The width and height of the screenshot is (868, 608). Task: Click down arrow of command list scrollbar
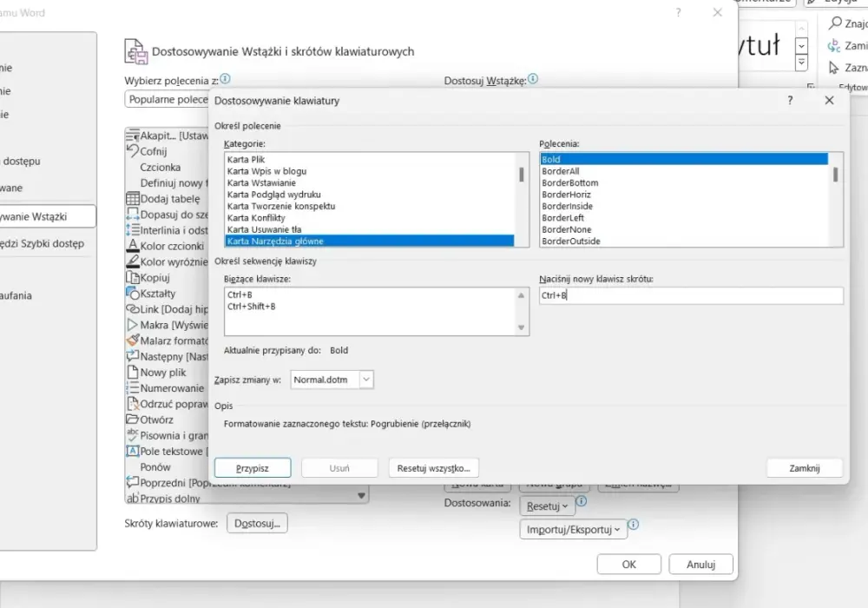[361, 496]
